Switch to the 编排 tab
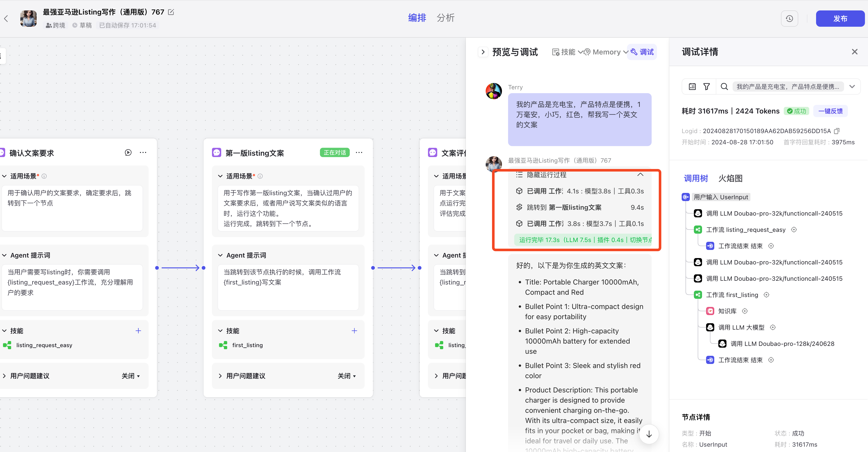Screen dimensions: 868x452 pos(417,18)
